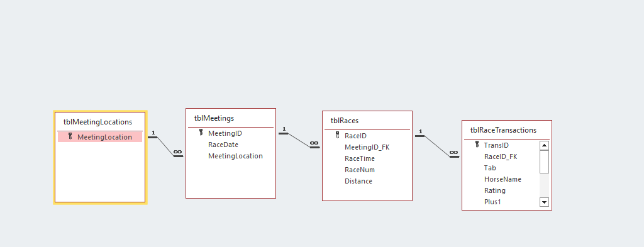
Task: Select the relationship line between tblMeetingLocations and tblMeetings
Action: pyautogui.click(x=165, y=146)
